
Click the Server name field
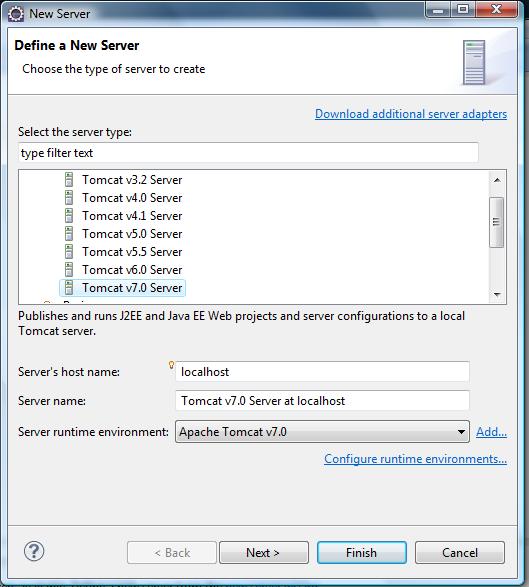(322, 401)
